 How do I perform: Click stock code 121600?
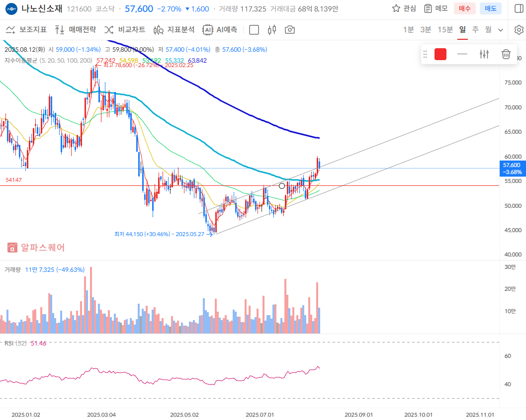tap(79, 9)
